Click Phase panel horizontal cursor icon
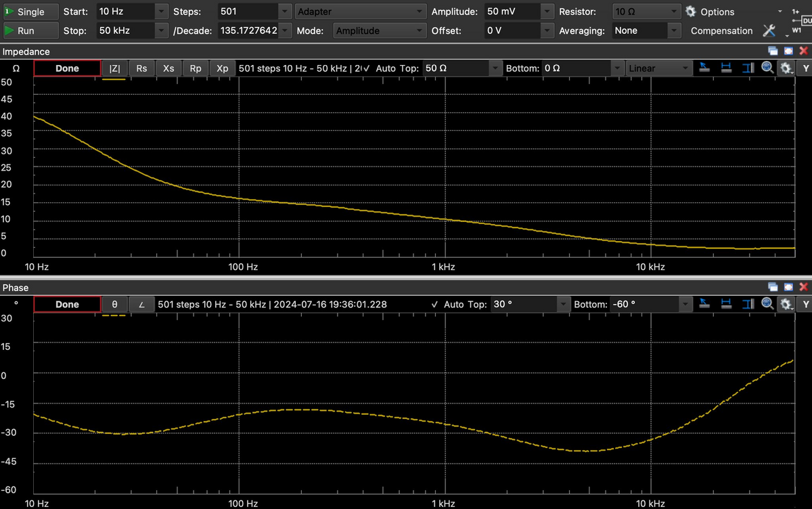Viewport: 812px width, 509px height. pos(726,304)
